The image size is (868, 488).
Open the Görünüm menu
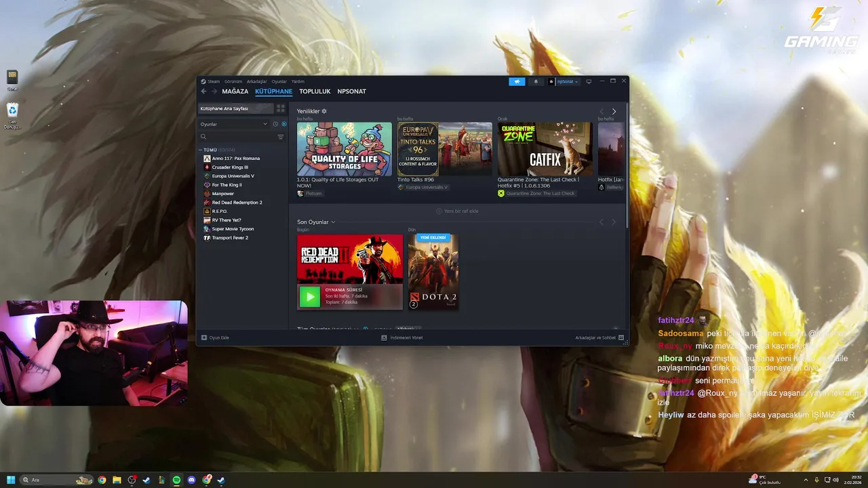(233, 81)
